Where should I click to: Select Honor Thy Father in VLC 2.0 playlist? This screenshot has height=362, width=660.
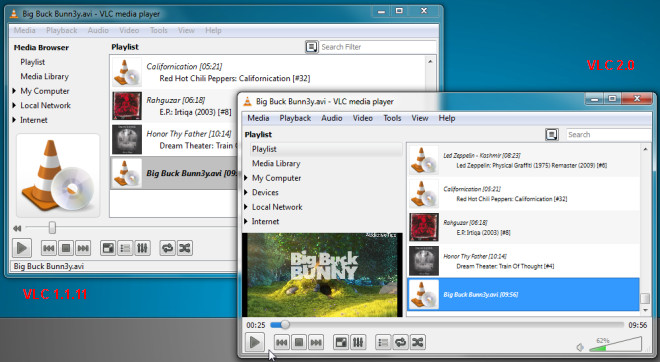pos(523,261)
